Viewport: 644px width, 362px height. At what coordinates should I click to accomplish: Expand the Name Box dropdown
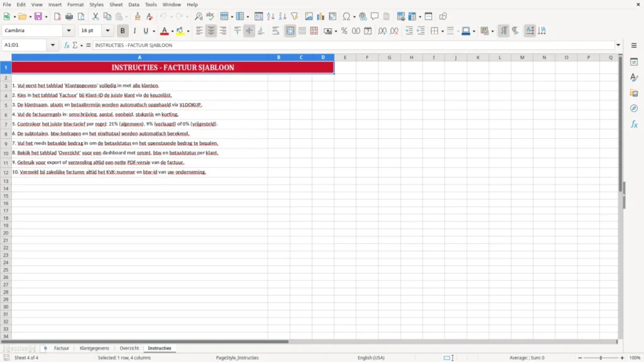(53, 45)
